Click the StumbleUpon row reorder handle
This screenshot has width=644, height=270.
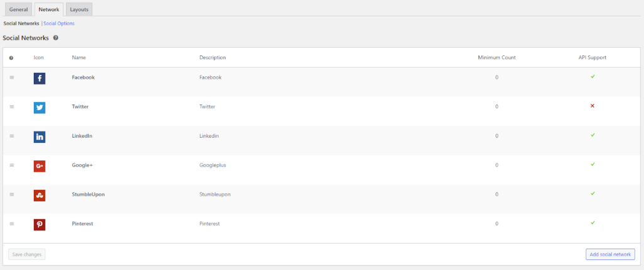11,194
